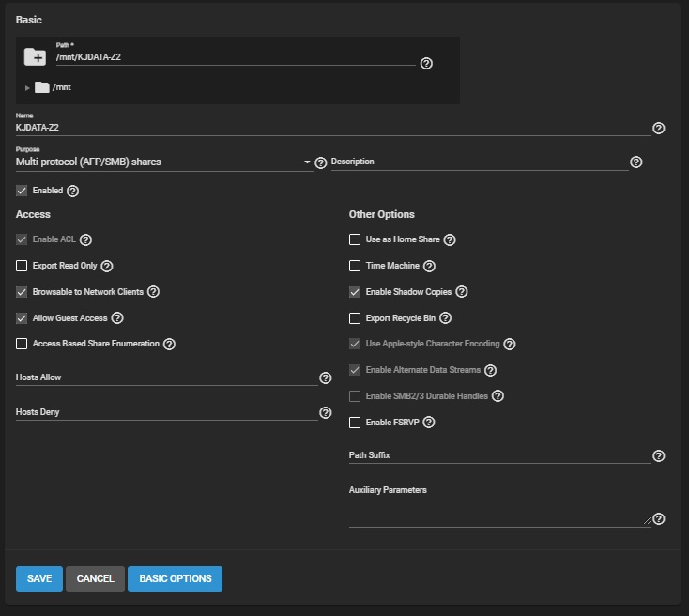Screen dimensions: 689x616
Task: Open help icon for the Name field
Action: (x=658, y=128)
